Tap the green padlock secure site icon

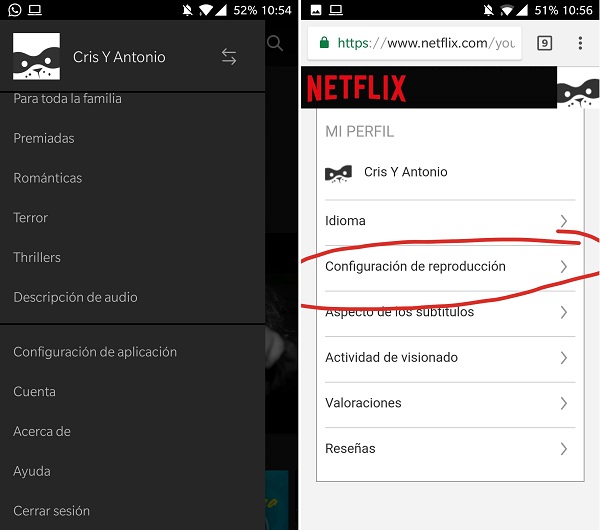point(324,42)
